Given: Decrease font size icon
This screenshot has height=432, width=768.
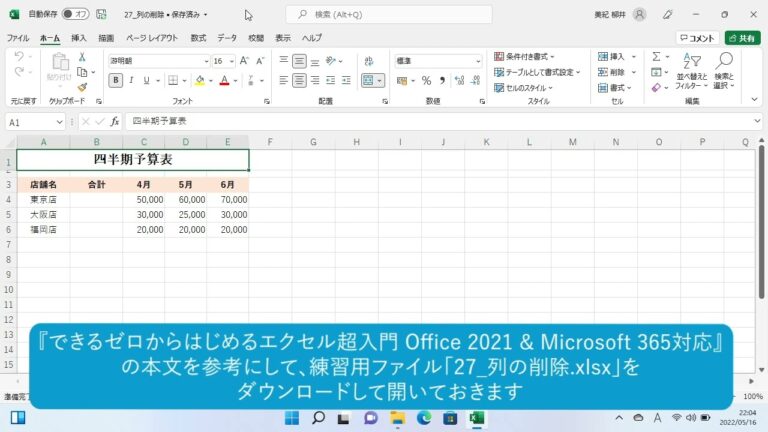Looking at the screenshot, I should point(260,61).
